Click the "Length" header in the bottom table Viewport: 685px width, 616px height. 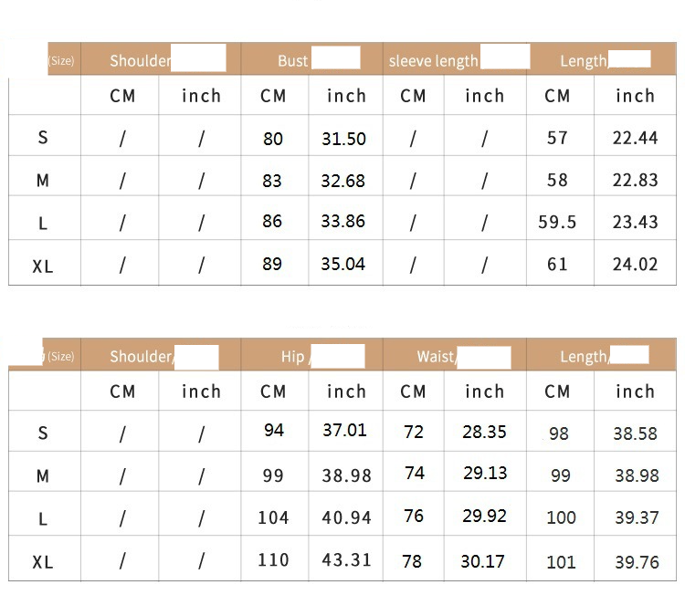tap(583, 357)
